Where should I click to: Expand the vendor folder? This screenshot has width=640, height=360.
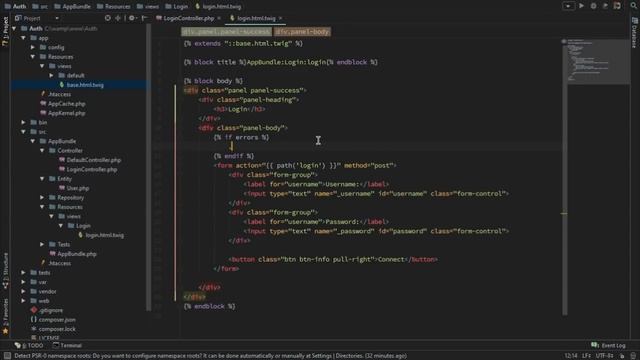24,291
